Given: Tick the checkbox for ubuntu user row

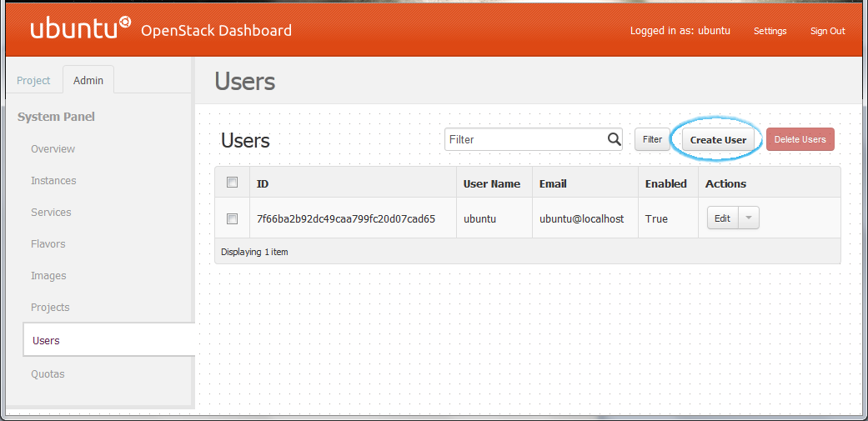Looking at the screenshot, I should pos(233,219).
